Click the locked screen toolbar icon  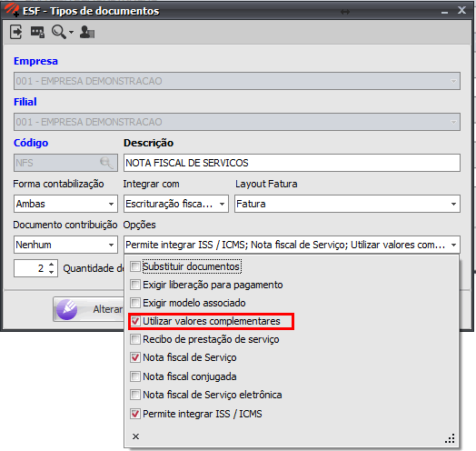click(x=37, y=32)
